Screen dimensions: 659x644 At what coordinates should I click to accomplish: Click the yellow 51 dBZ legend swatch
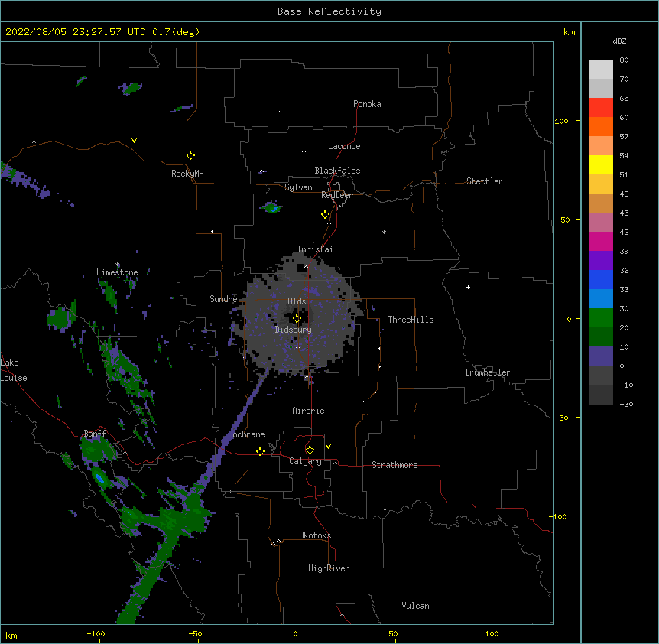point(601,165)
